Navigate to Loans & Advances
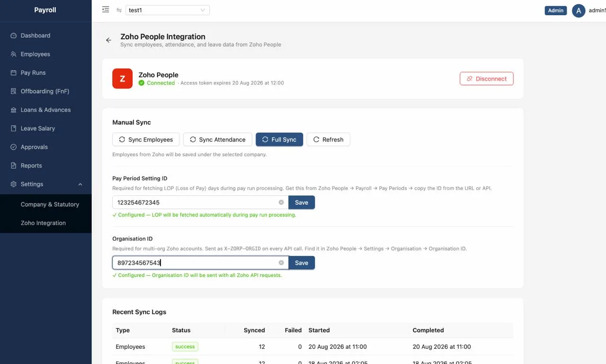Viewport: 606px width, 364px height. (45, 110)
